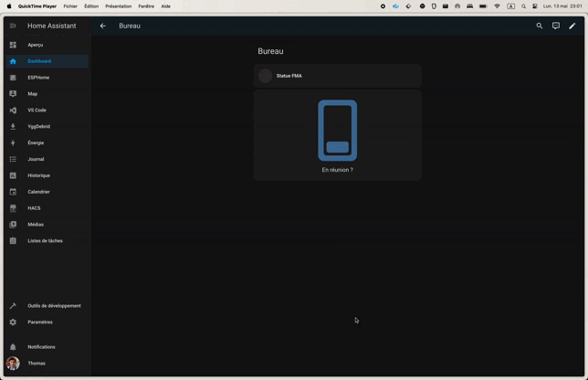
Task: Open the Control Center menu bar icon
Action: [535, 6]
